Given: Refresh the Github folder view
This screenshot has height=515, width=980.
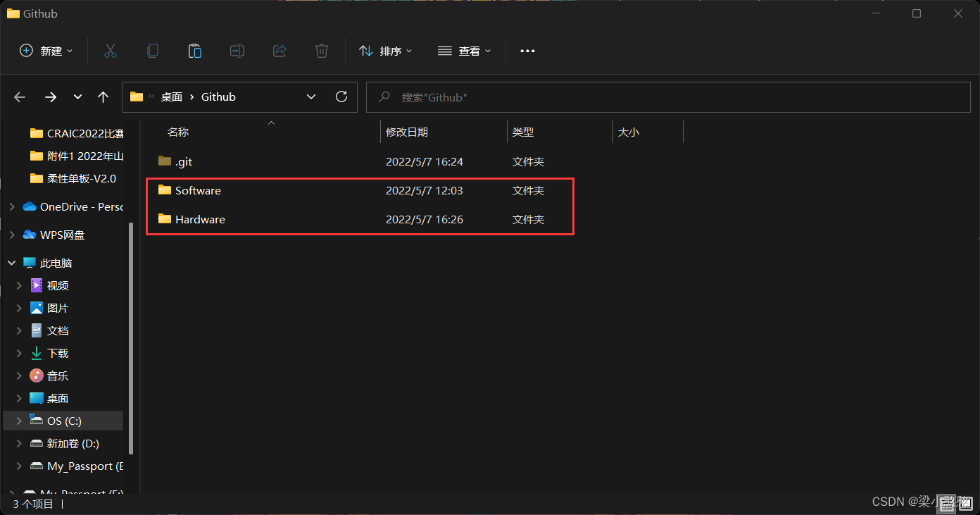Looking at the screenshot, I should coord(341,97).
